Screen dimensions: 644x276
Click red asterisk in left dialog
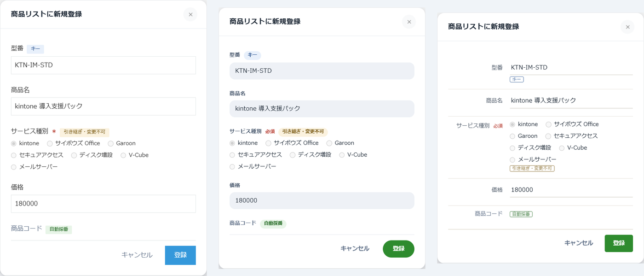point(54,132)
